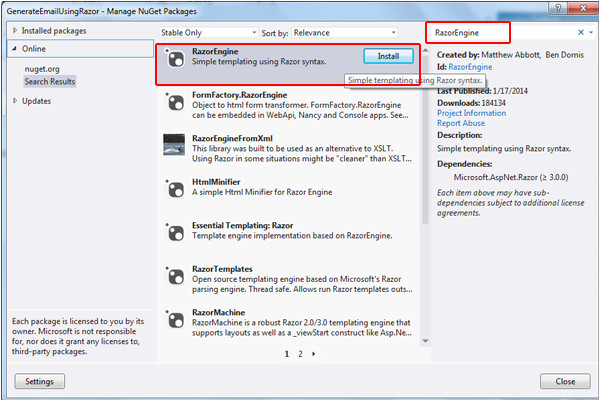Close the Manage NuGet Packages dialog with X
The height and width of the screenshot is (401, 600).
click(x=583, y=8)
